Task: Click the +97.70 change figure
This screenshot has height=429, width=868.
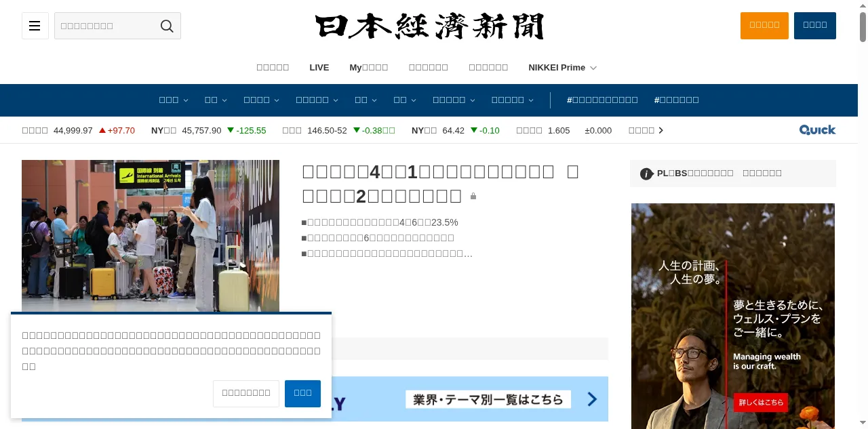Action: click(117, 131)
